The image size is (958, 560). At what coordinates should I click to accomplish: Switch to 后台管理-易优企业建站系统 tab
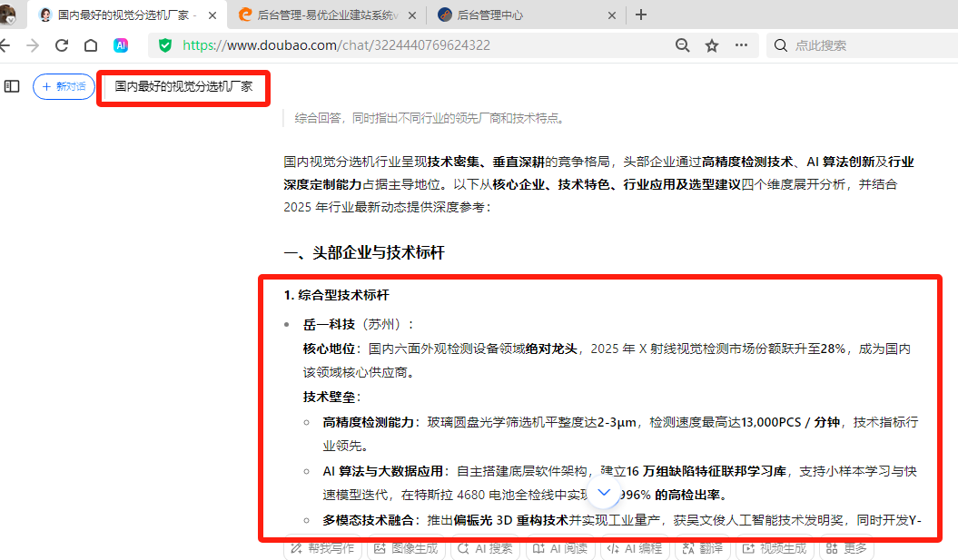[327, 15]
